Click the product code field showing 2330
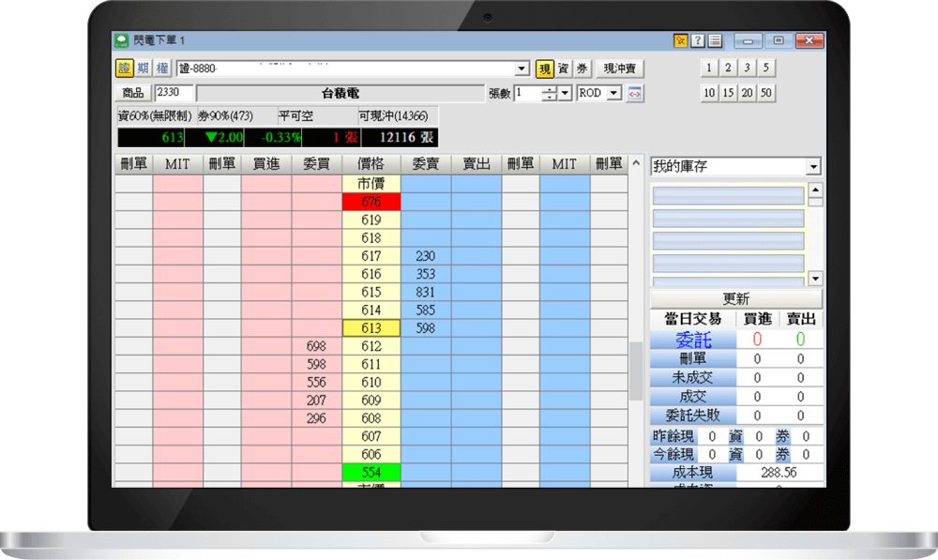Screen dimensions: 938x560 pyautogui.click(x=174, y=93)
